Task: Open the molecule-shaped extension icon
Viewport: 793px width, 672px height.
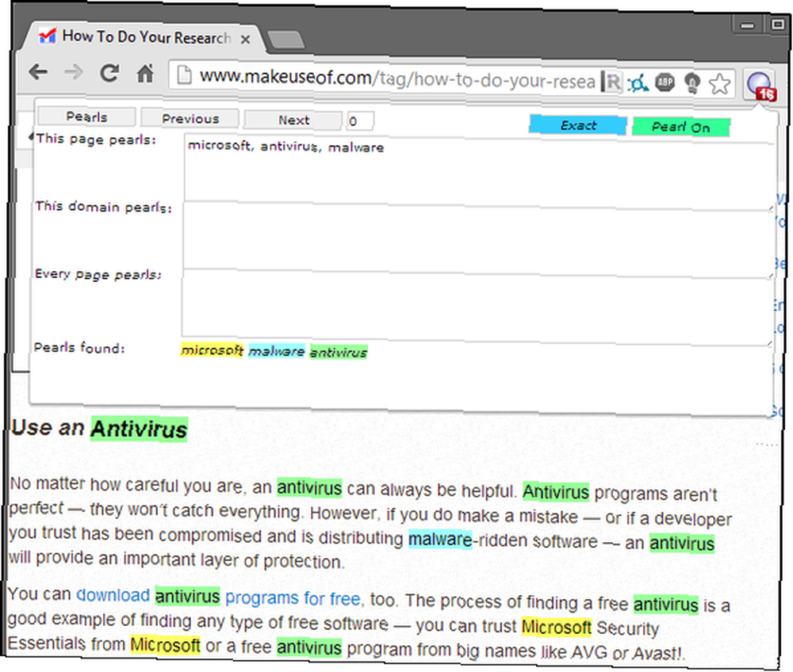Action: [638, 82]
